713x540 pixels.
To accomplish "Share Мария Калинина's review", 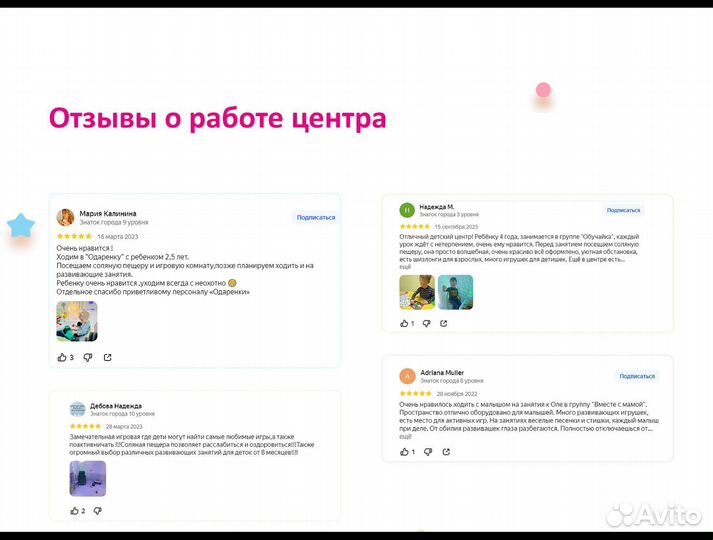I will (107, 358).
